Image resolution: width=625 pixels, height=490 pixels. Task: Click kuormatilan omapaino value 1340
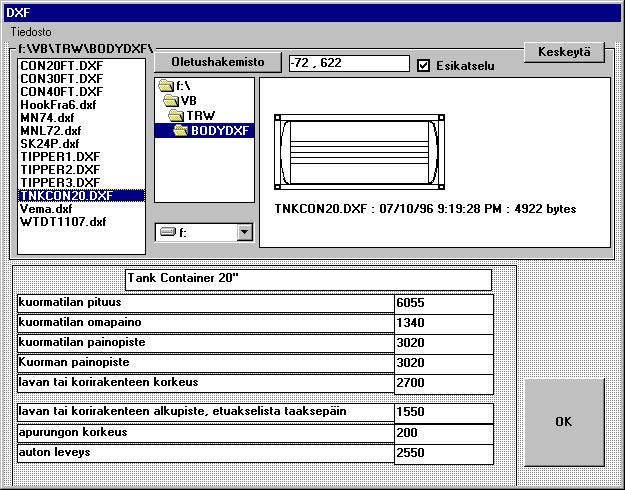(x=444, y=323)
